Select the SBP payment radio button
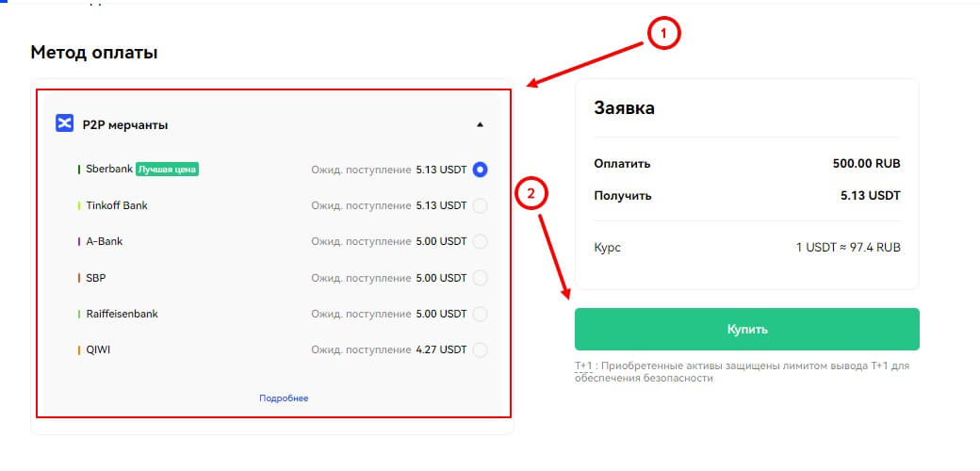Image resolution: width=980 pixels, height=471 pixels. coord(480,278)
